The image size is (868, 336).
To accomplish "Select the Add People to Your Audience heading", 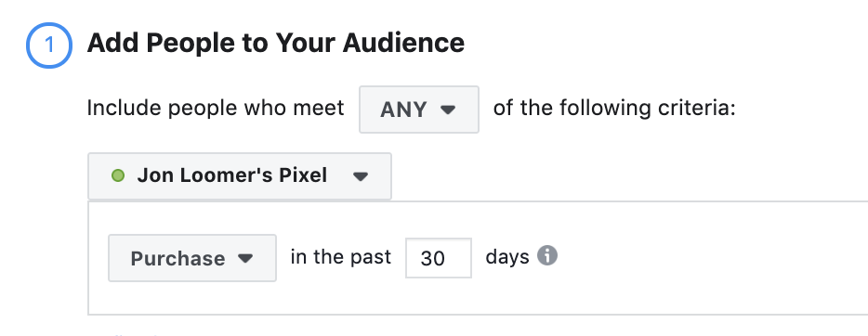I will pyautogui.click(x=276, y=43).
